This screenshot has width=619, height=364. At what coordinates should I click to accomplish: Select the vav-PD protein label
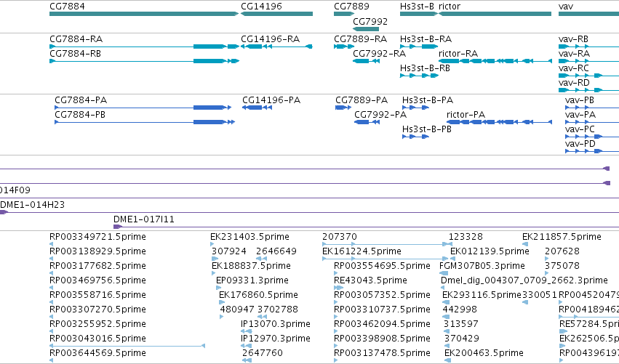(x=580, y=144)
